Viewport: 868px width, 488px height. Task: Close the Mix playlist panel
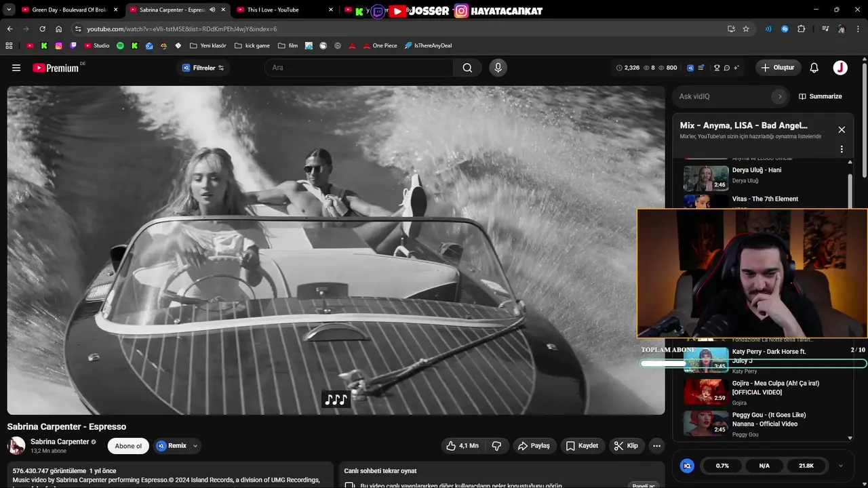(842, 129)
